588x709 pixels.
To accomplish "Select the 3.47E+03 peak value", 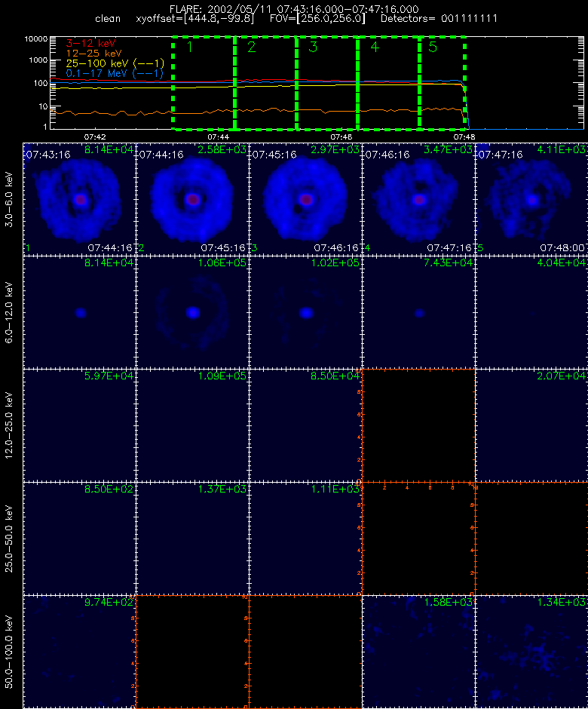I will [448, 149].
